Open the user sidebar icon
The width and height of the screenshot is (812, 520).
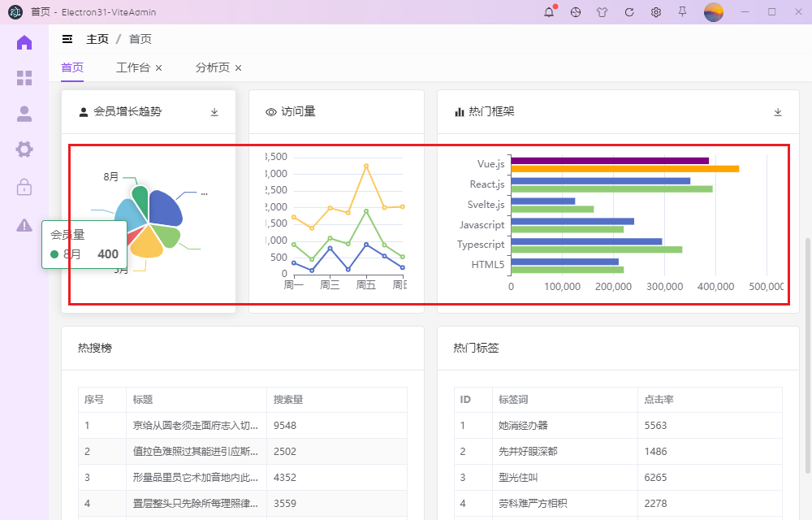pos(24,114)
